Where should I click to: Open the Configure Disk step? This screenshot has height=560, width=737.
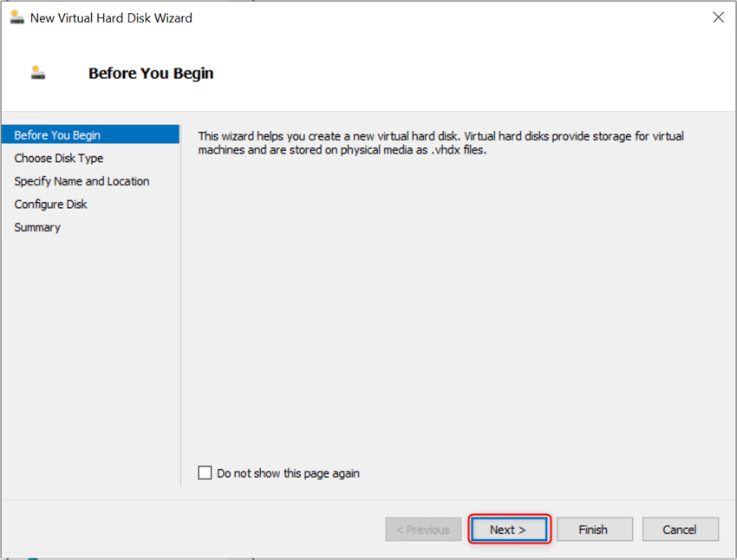[x=53, y=204]
